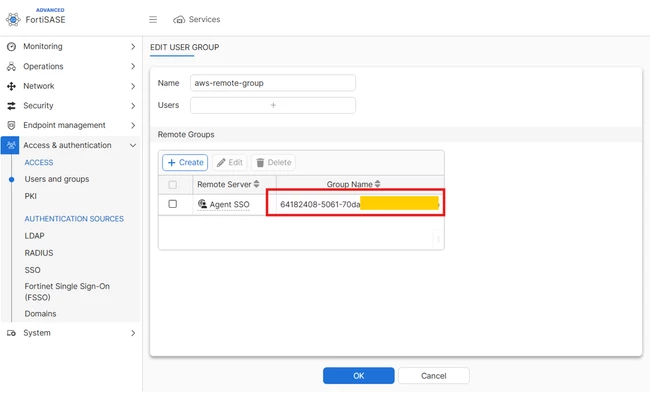The image size is (650, 393).
Task: Expand the System menu chevron
Action: coord(133,333)
